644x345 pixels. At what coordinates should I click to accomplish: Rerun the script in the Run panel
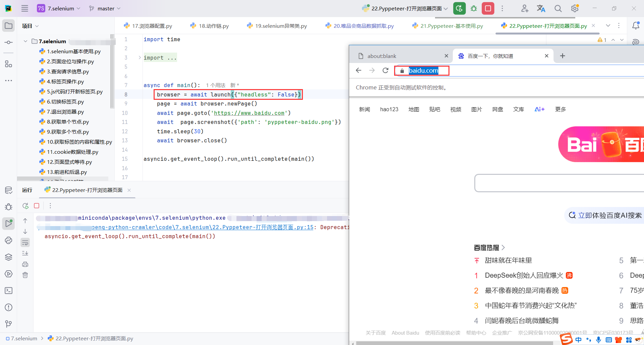tap(25, 206)
